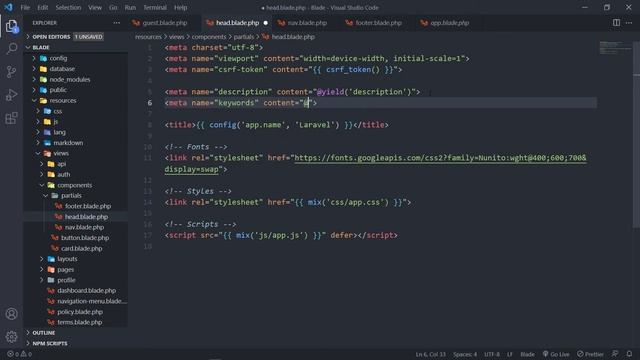The width and height of the screenshot is (640, 360).
Task: Split the editor to the right
Action: 616,23
